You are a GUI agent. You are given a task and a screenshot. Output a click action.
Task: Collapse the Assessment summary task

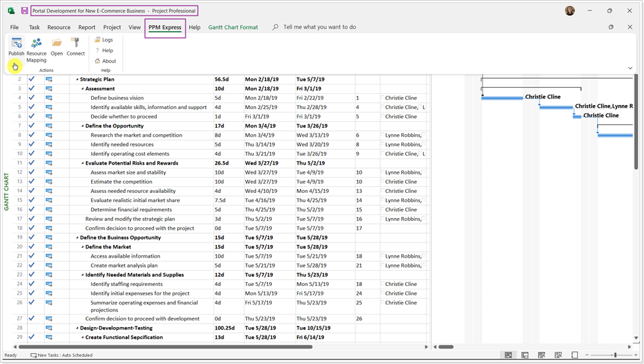83,89
